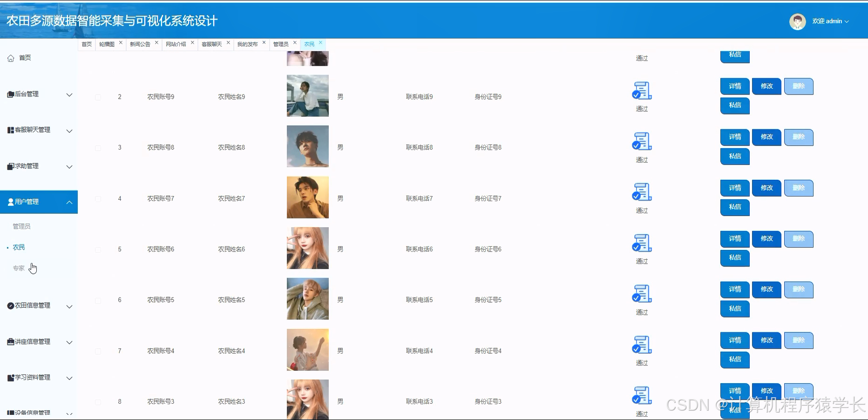Expand the 客服聊天管理 menu chevron
This screenshot has width=868, height=420.
pos(69,131)
